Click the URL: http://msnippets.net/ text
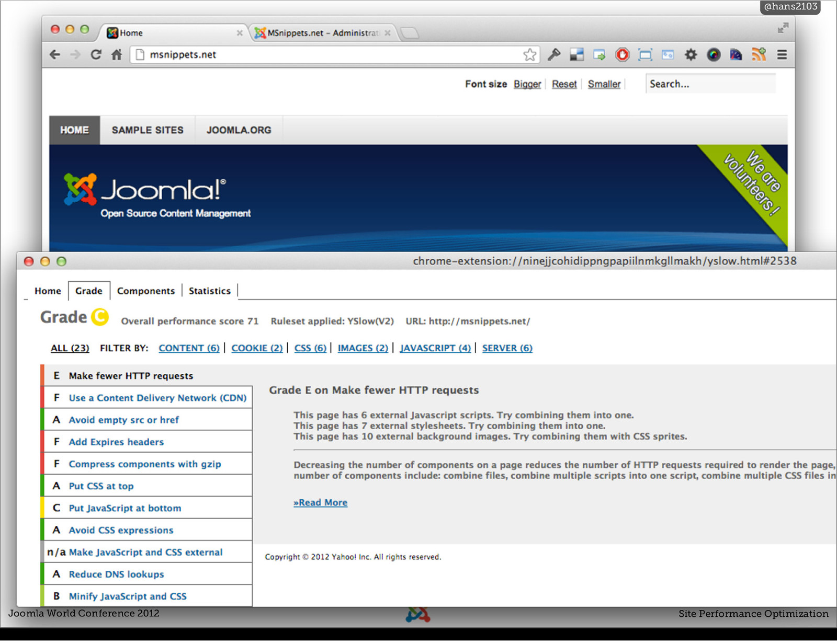The image size is (837, 644). [x=468, y=321]
